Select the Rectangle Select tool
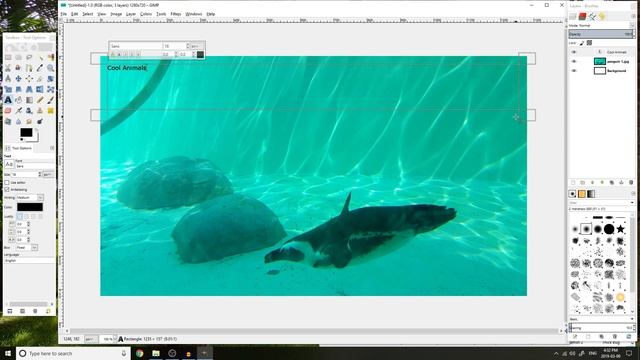 [8, 57]
